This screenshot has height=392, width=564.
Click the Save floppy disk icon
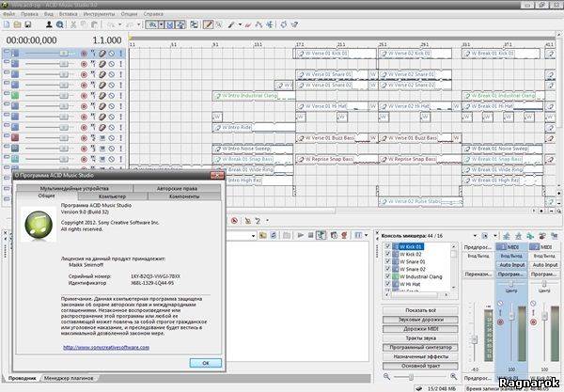[28, 24]
